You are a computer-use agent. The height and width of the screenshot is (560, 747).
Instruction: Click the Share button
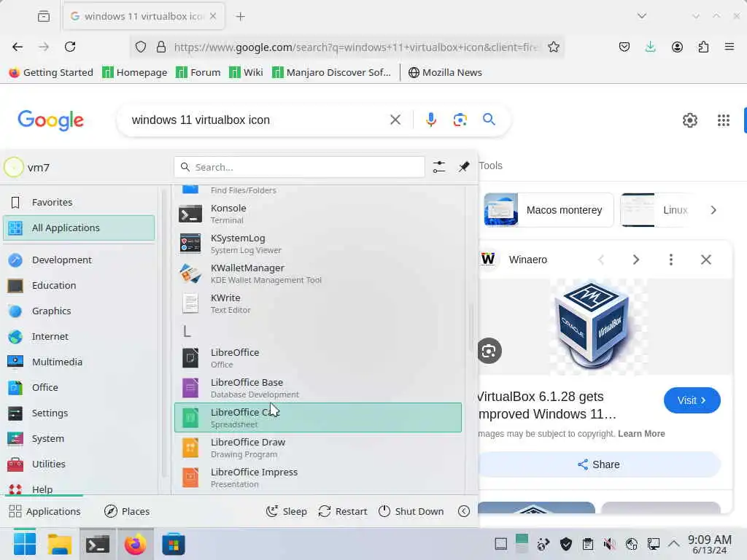599,464
